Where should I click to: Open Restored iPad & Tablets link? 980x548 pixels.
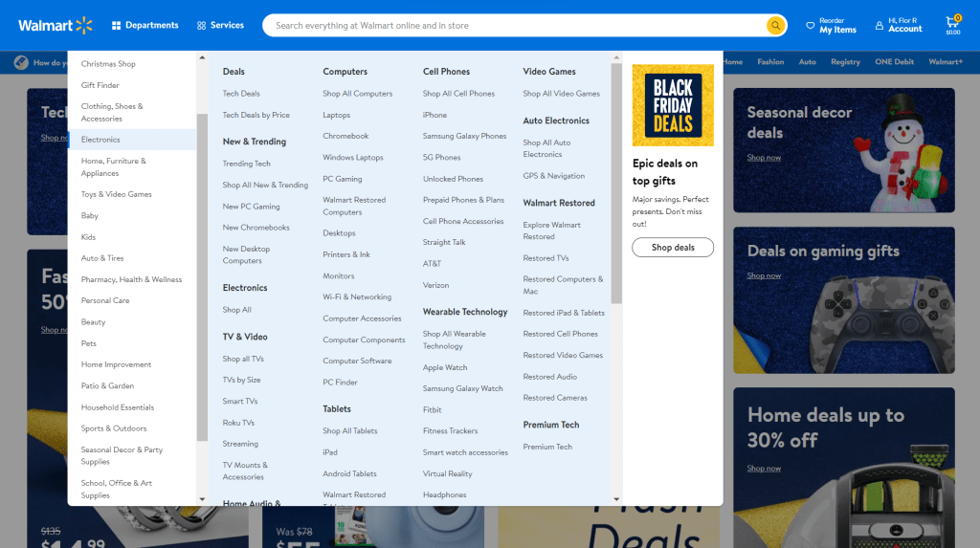[564, 313]
